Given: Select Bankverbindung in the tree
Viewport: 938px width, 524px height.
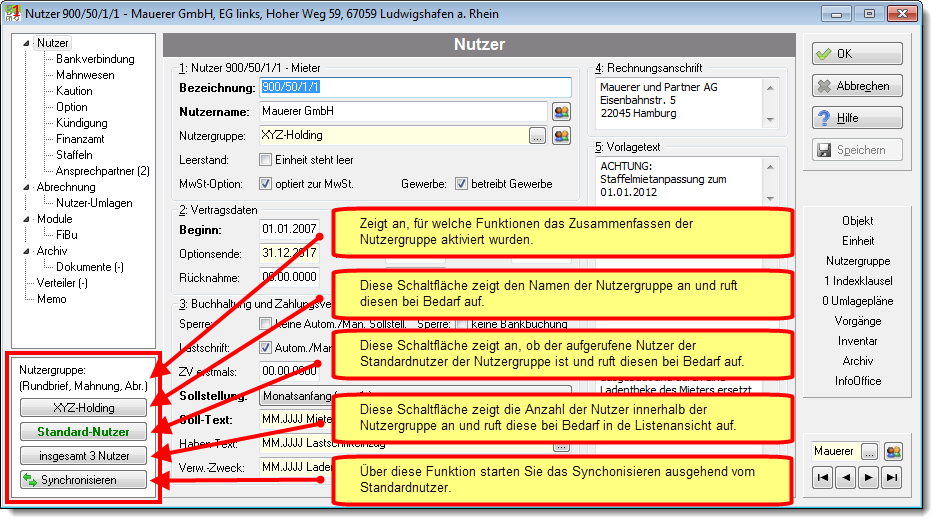Looking at the screenshot, I should (95, 59).
